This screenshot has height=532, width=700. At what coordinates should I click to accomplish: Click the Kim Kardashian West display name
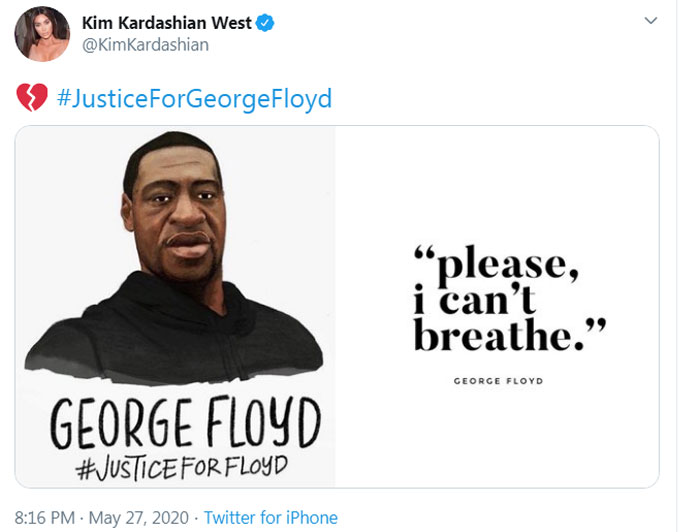[x=167, y=23]
